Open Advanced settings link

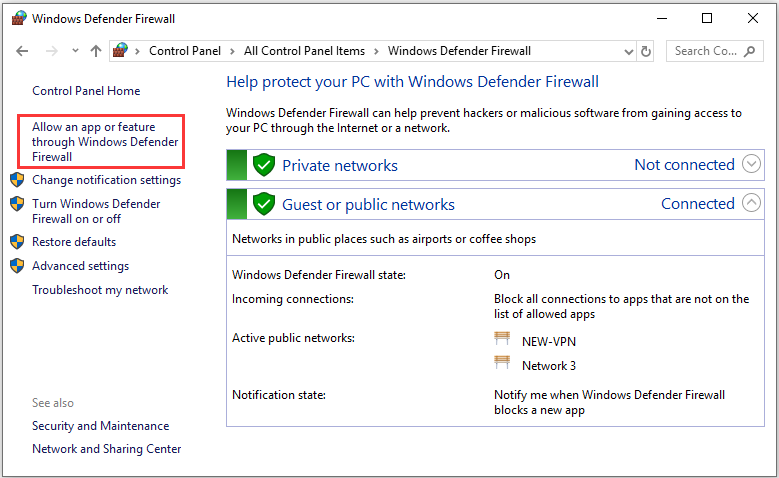point(80,266)
